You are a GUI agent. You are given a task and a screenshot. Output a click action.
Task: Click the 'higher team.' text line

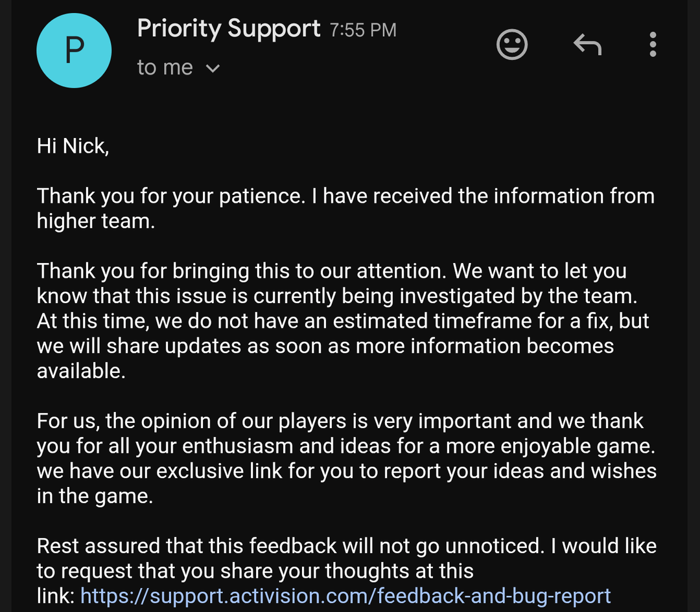click(96, 221)
